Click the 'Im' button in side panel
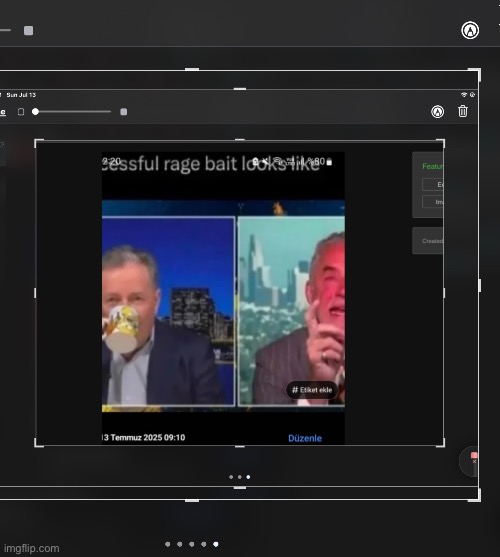Image resolution: width=500 pixels, height=557 pixels. 433,202
